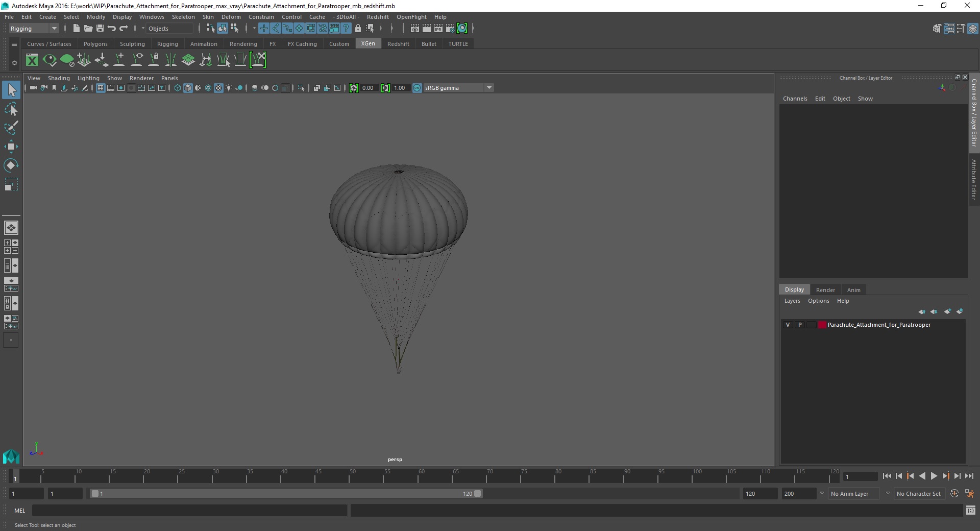The width and height of the screenshot is (980, 531).
Task: Open the Render Settings clapper-gear icon
Action: tap(450, 29)
